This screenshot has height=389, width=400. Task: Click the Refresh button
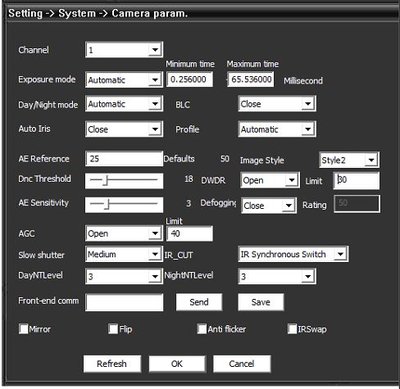(x=112, y=364)
